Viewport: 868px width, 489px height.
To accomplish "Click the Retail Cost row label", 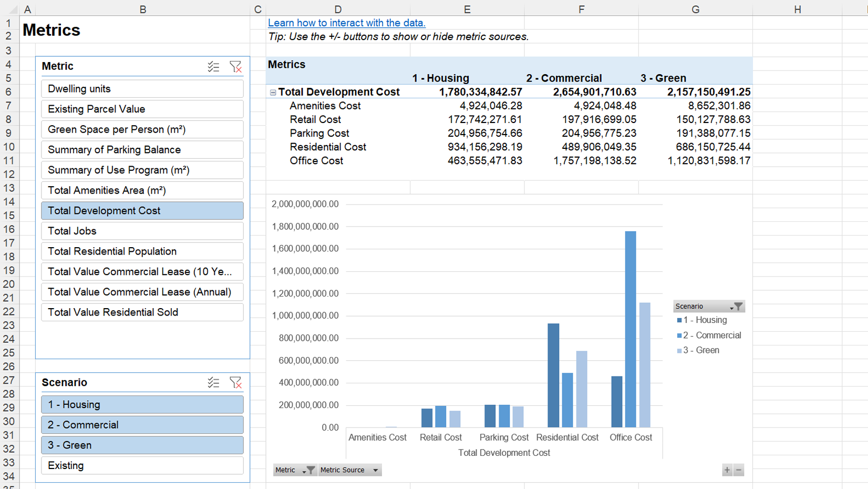I will (315, 119).
